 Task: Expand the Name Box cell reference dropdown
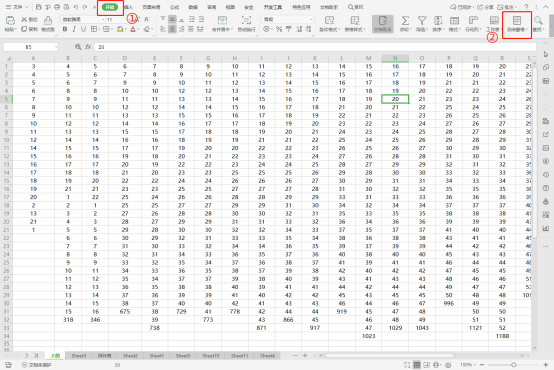click(56, 47)
